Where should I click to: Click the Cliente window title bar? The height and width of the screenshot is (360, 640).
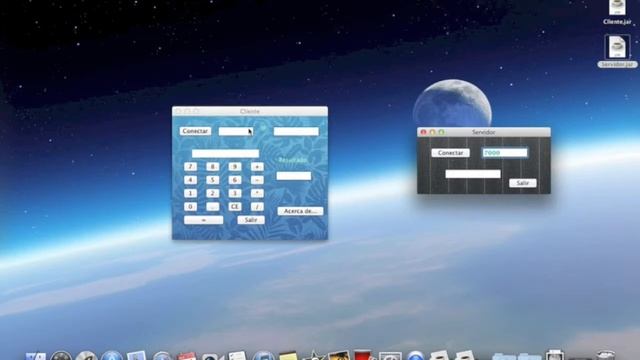[250, 111]
